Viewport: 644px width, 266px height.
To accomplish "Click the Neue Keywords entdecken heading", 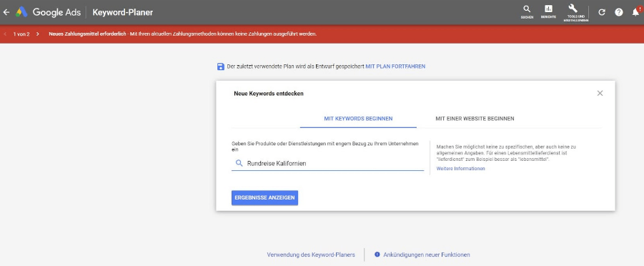I will click(269, 94).
